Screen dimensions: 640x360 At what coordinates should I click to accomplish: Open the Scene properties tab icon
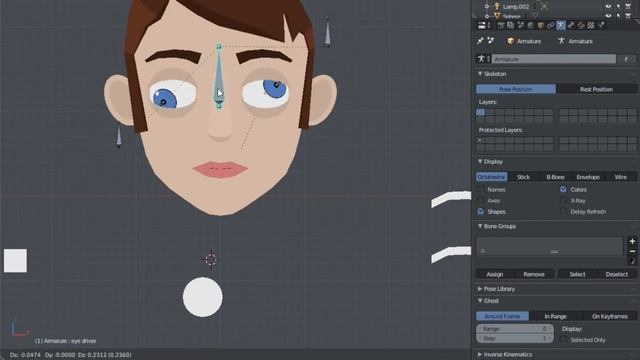coord(521,25)
